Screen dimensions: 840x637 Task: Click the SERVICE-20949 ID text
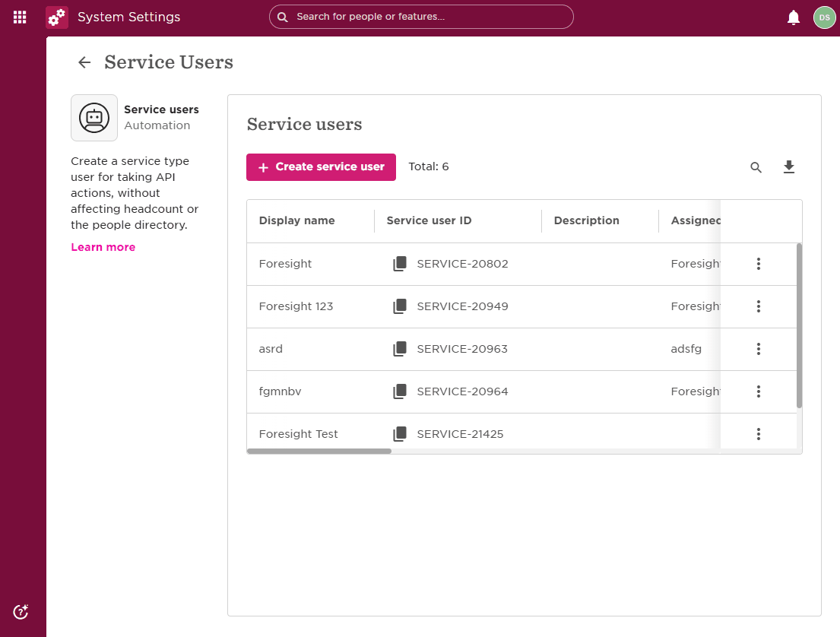pyautogui.click(x=462, y=306)
